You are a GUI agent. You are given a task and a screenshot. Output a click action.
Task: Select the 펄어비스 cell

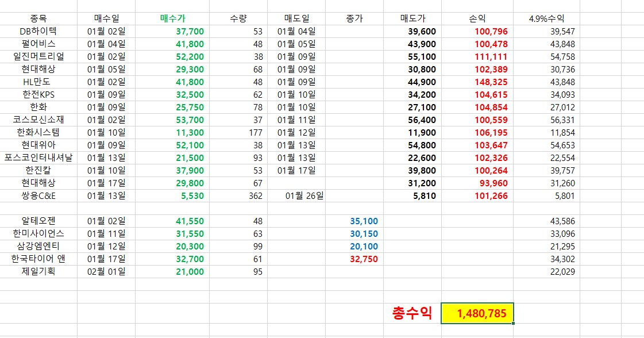(38, 44)
